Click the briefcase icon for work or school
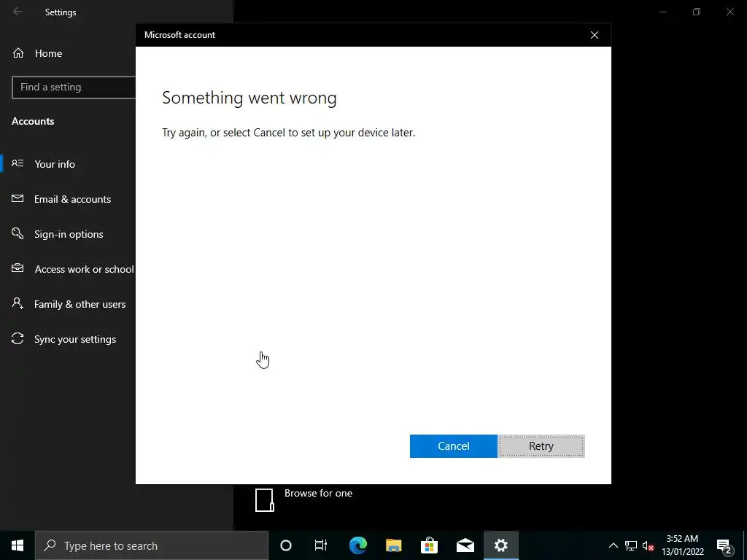Screen dimensions: 747x560 pyautogui.click(x=18, y=268)
